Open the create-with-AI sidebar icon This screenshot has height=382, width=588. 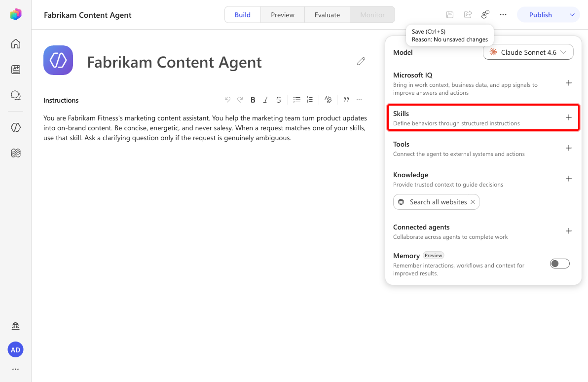pyautogui.click(x=16, y=70)
